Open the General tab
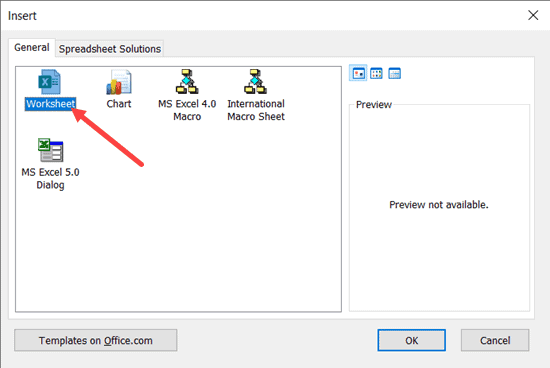The width and height of the screenshot is (550, 368). click(x=32, y=47)
